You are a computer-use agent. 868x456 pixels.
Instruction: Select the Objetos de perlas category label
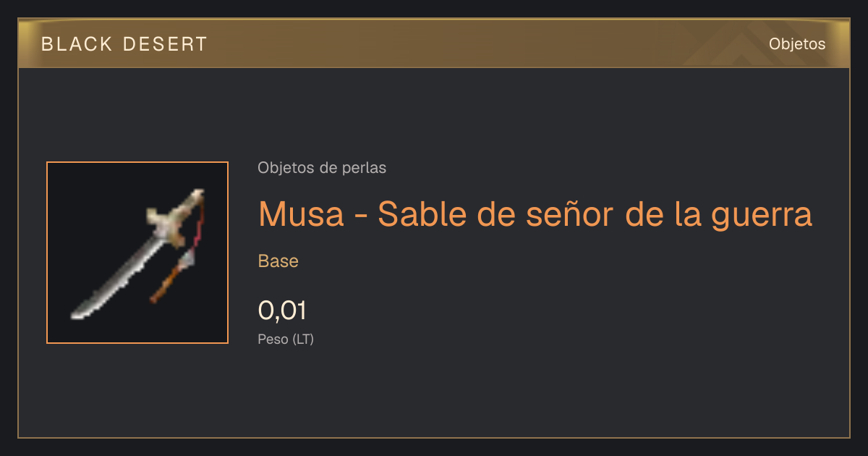[x=322, y=168]
